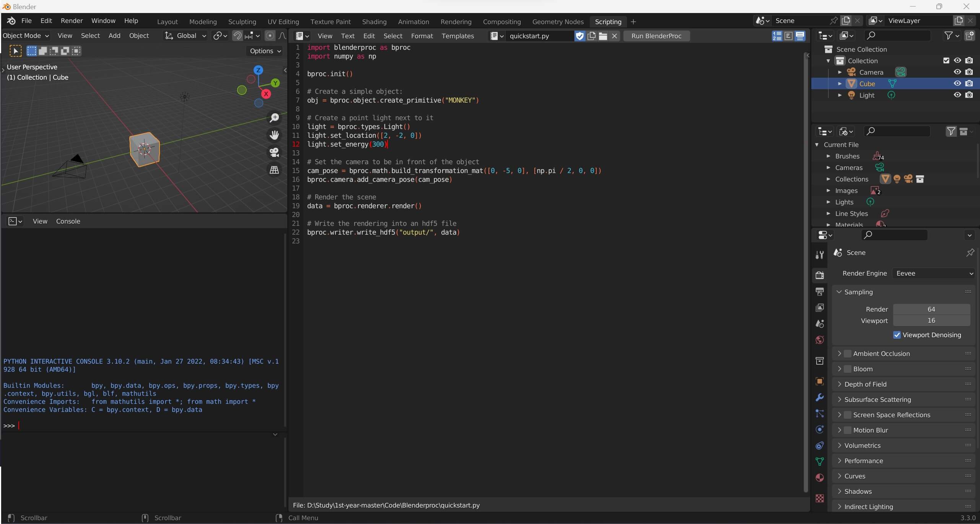Open the File menu
The width and height of the screenshot is (980, 524).
click(26, 21)
